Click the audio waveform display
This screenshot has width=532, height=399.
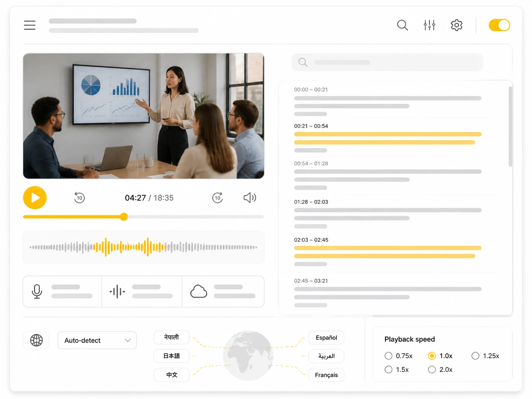coord(143,247)
